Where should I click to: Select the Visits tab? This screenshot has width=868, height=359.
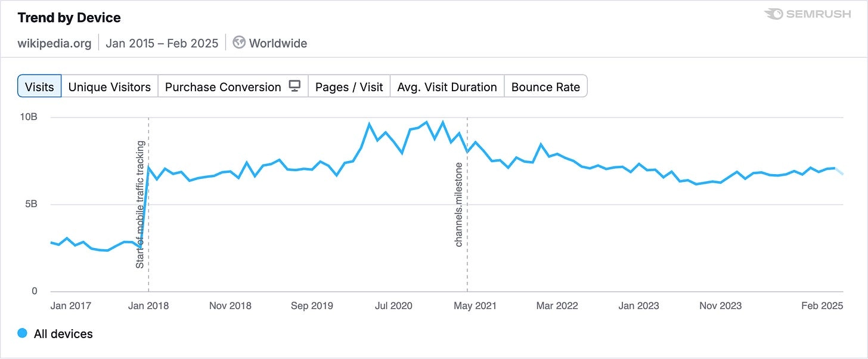click(x=39, y=86)
